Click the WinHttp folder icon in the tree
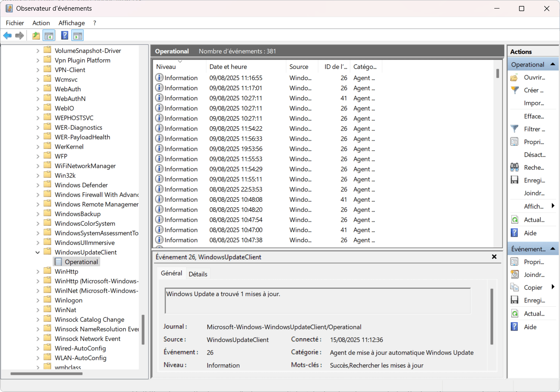 (47, 271)
